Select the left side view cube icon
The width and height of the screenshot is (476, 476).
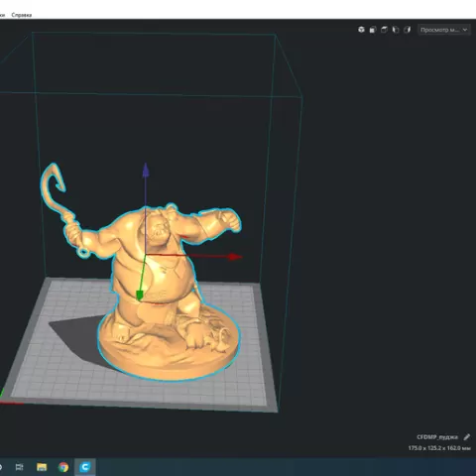point(396,30)
